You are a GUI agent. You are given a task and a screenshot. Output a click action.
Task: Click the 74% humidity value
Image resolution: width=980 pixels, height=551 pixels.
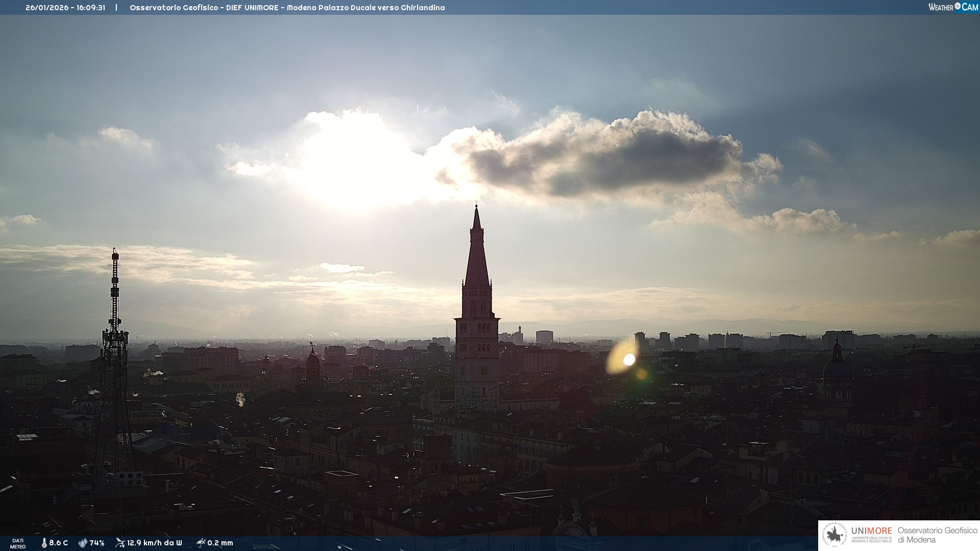[97, 543]
